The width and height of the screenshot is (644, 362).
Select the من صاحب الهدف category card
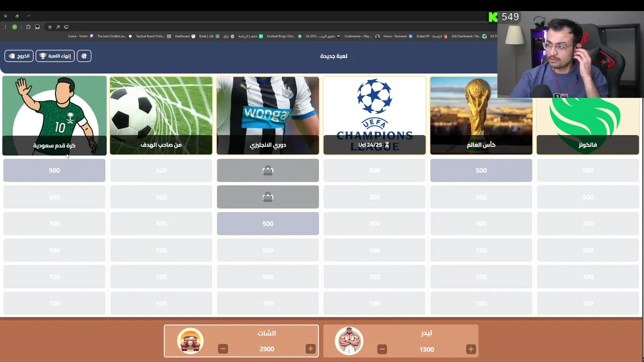coord(161,116)
